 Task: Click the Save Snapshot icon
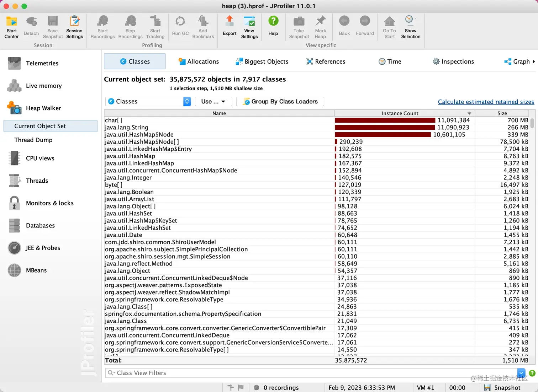53,27
